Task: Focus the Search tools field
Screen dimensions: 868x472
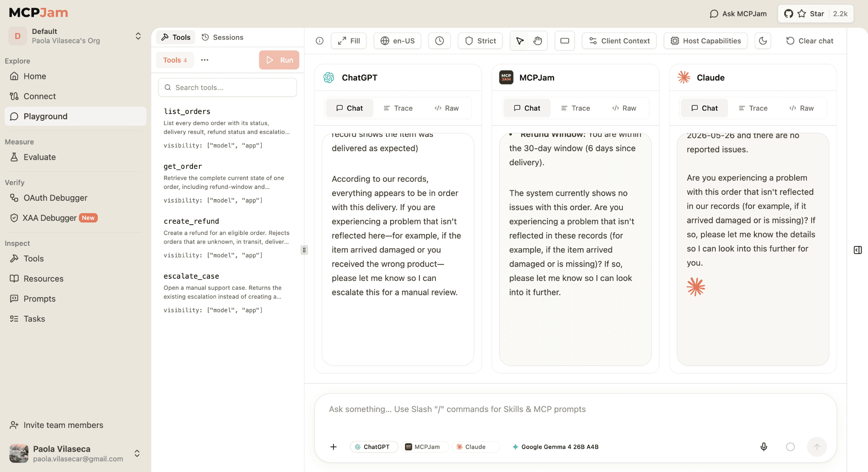Action: (x=228, y=87)
